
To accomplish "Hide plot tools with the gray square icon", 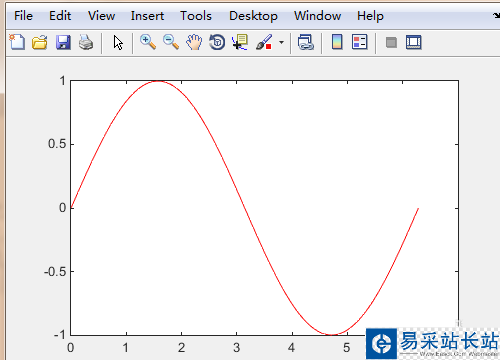I will click(x=391, y=42).
